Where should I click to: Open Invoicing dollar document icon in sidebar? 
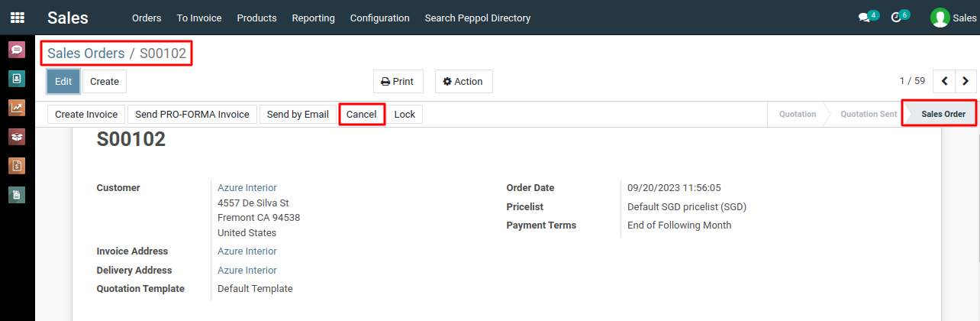click(17, 166)
